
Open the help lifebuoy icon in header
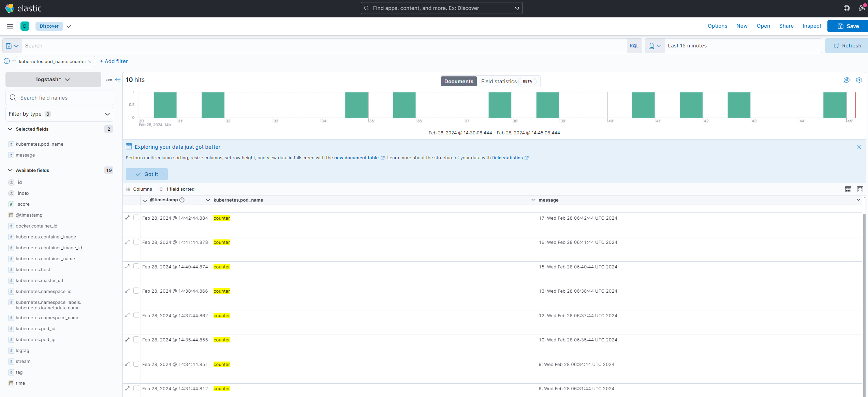(847, 8)
